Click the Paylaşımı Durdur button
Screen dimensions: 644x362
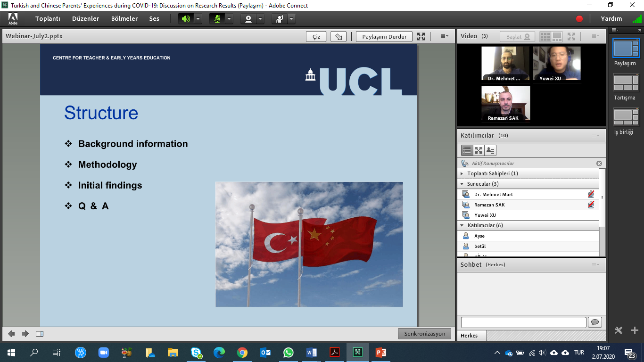pos(384,37)
